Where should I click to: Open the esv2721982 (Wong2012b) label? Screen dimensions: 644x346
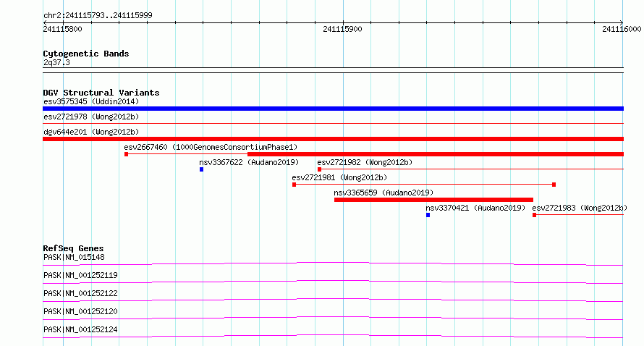click(x=365, y=162)
